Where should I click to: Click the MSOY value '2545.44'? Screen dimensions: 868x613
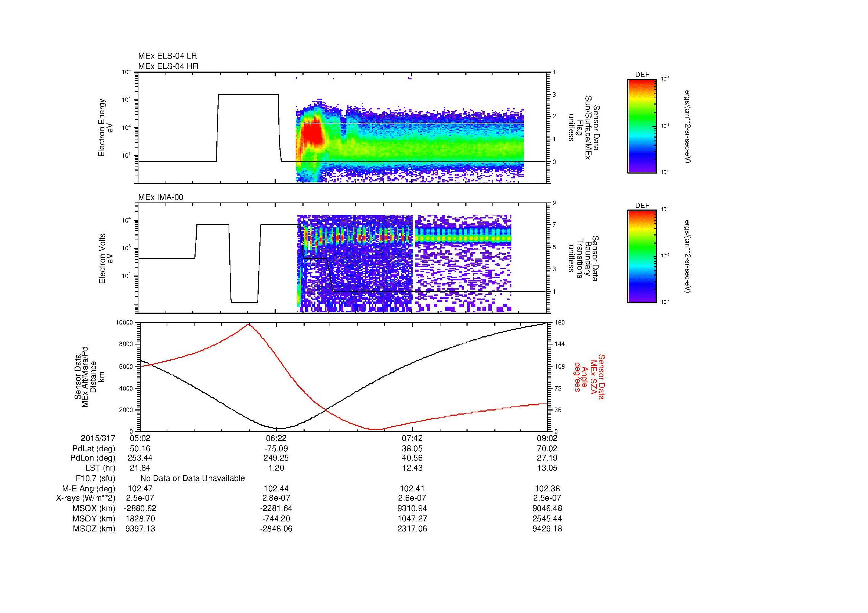pos(547,518)
